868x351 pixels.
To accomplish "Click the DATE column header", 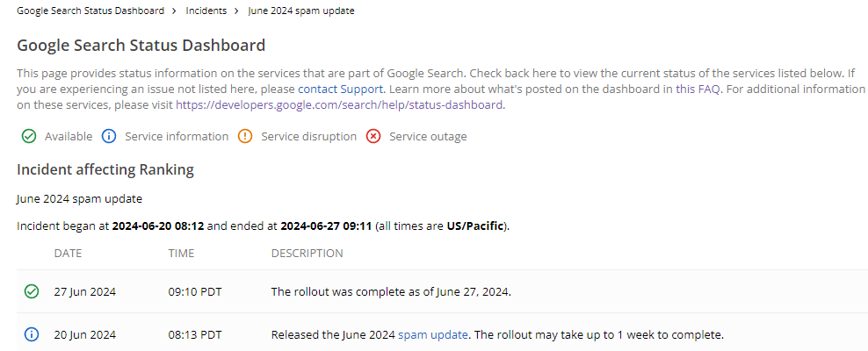I will coord(69,254).
